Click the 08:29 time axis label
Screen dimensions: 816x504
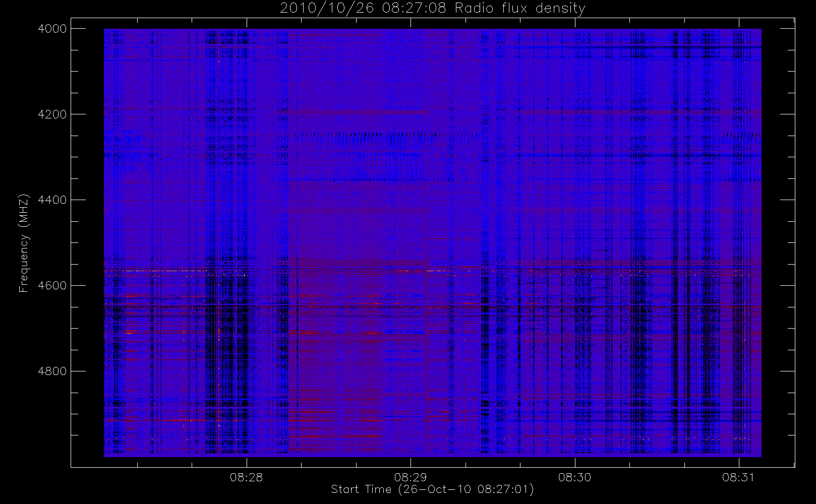[411, 477]
